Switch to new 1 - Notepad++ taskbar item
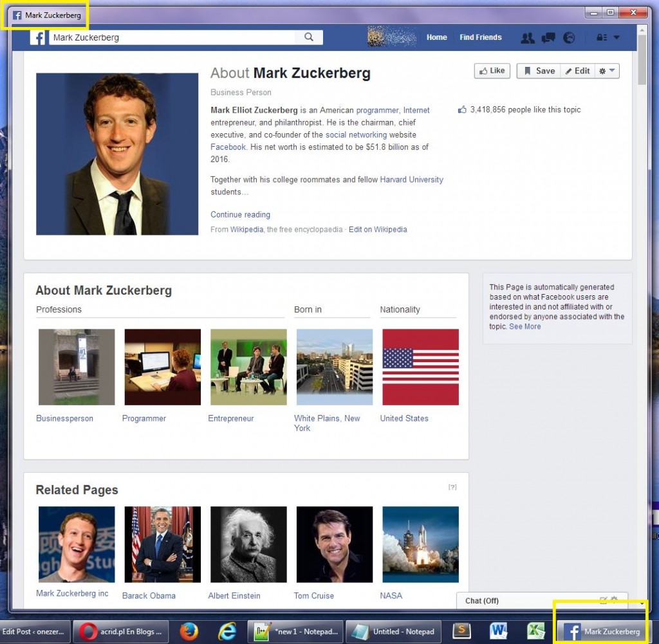The height and width of the screenshot is (644, 659). tap(296, 632)
